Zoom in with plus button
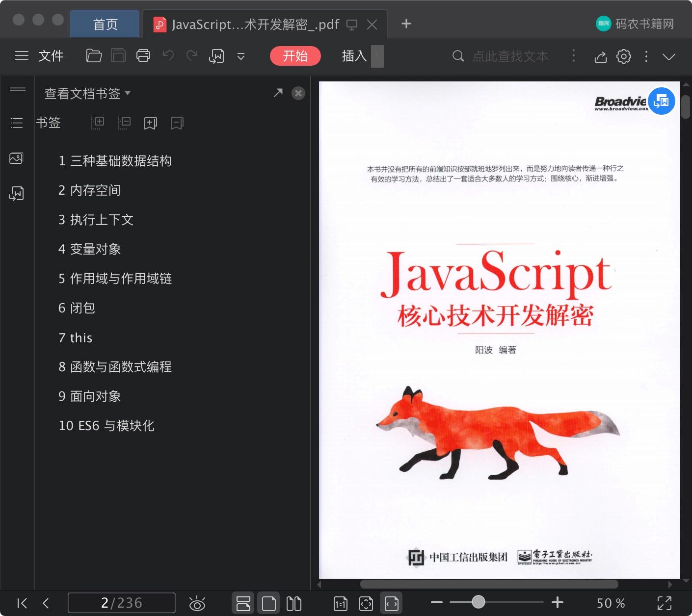The width and height of the screenshot is (692, 616). click(558, 602)
